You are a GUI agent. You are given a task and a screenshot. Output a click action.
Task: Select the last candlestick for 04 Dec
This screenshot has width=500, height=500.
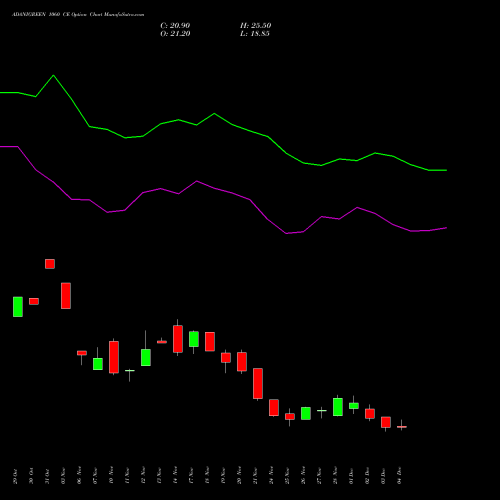[x=402, y=426]
